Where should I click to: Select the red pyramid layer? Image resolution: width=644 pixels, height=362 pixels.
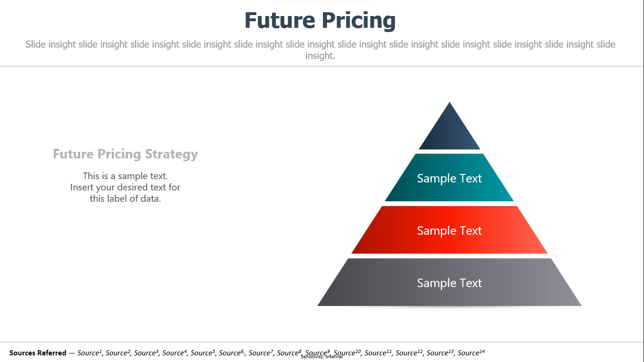click(x=449, y=230)
